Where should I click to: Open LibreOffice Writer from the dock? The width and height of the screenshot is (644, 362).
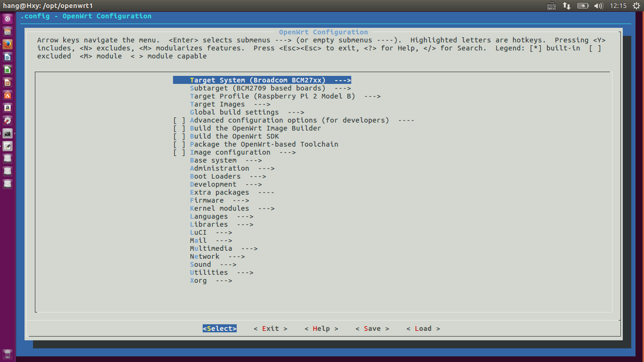point(8,57)
